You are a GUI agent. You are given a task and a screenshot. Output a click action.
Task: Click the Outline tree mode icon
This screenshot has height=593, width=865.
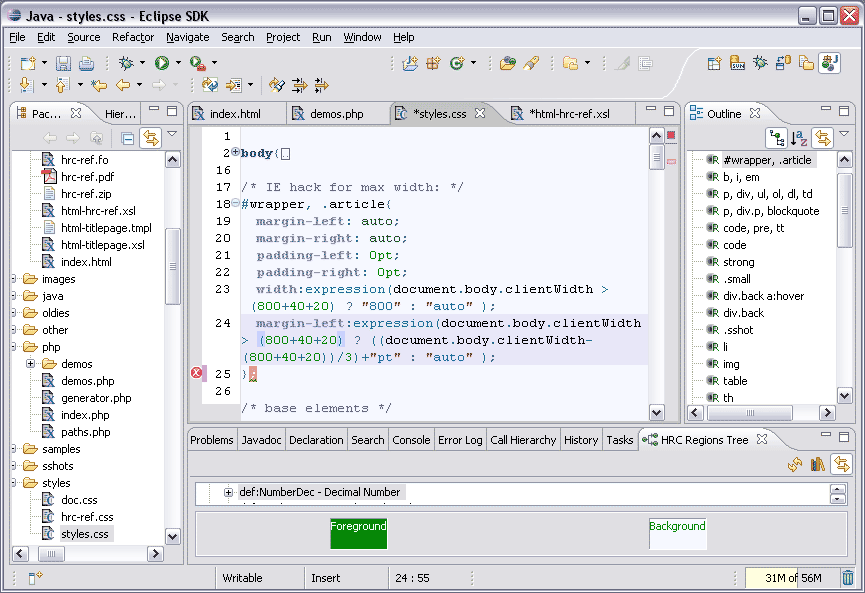(777, 138)
